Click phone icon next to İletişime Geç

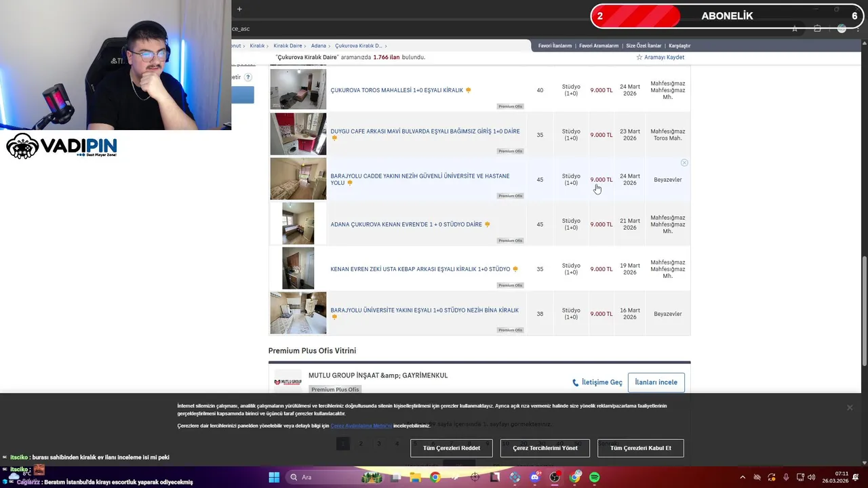pos(576,382)
